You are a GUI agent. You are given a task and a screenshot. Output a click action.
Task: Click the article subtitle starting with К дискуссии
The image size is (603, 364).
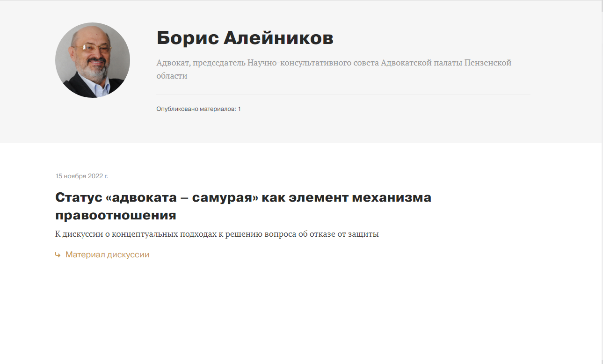(217, 234)
